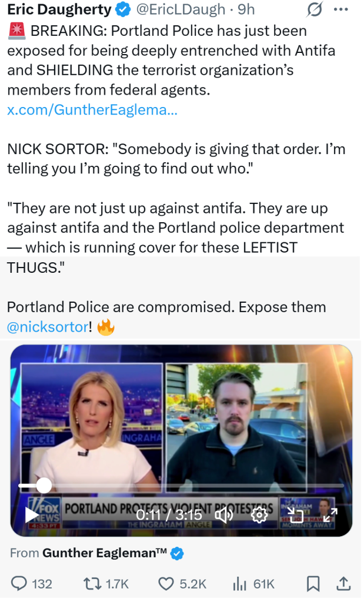Open the share upload icon
Screen dimensions: 364x602
[343, 584]
